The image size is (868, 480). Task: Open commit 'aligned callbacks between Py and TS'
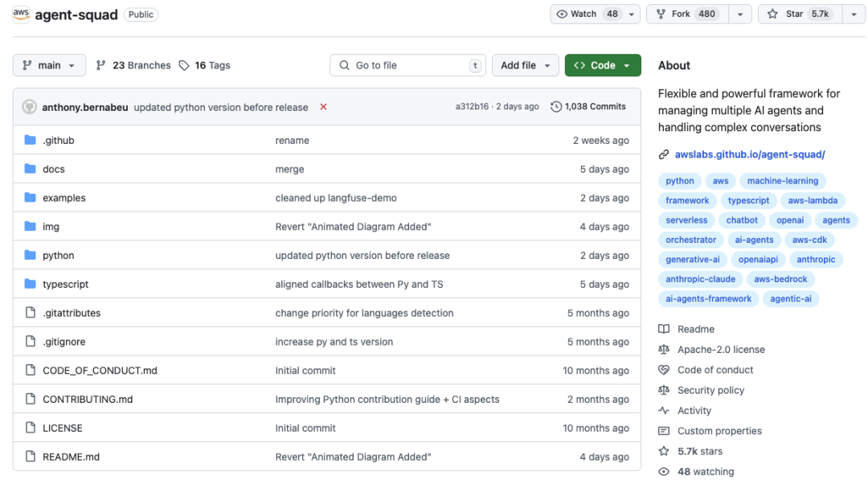pyautogui.click(x=359, y=284)
